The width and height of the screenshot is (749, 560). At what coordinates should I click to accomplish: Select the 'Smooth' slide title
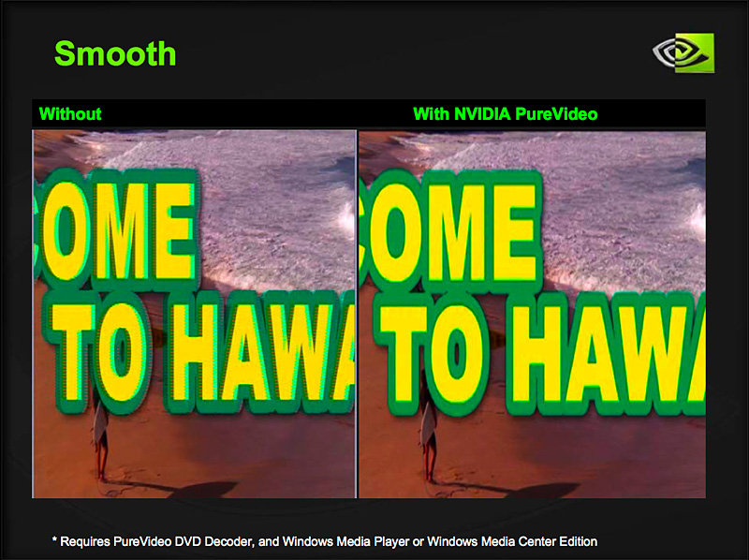coord(115,53)
